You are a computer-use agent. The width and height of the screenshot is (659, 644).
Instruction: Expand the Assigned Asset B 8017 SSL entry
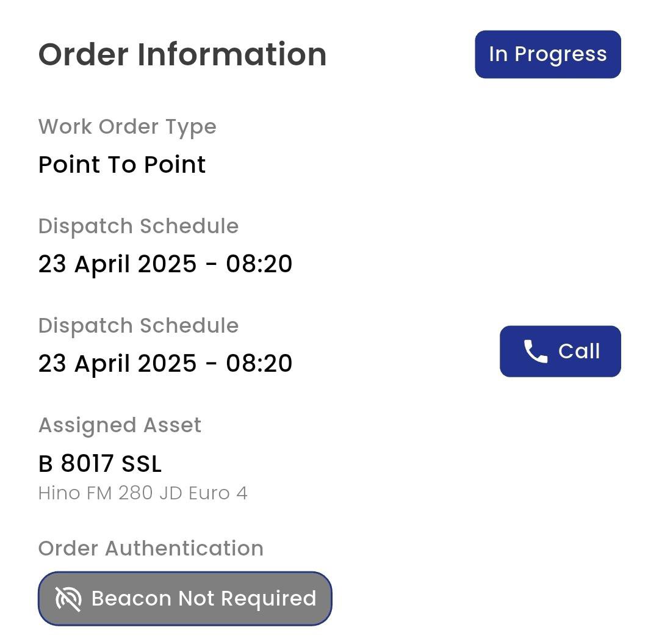[x=100, y=464]
